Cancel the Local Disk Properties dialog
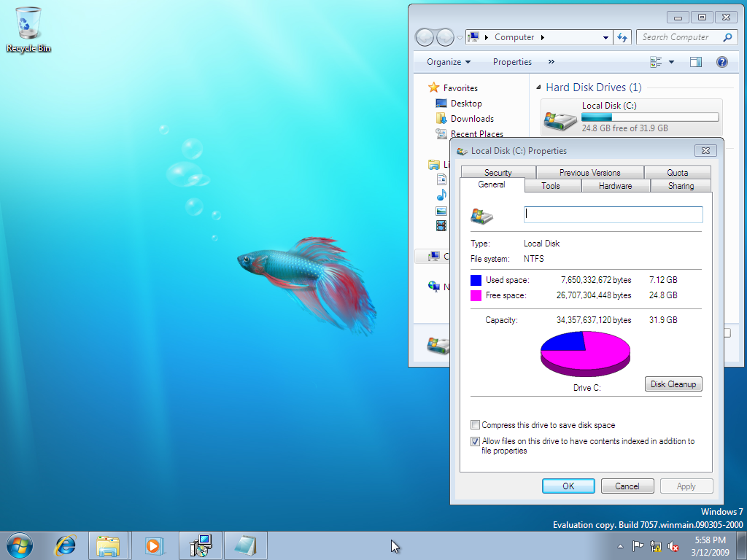 click(x=627, y=486)
